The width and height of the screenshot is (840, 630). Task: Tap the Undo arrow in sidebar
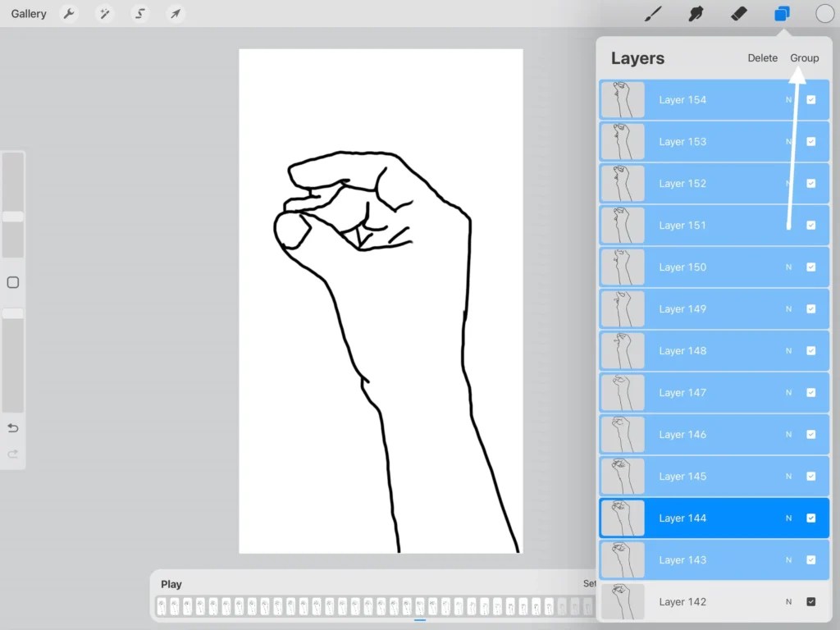12,427
